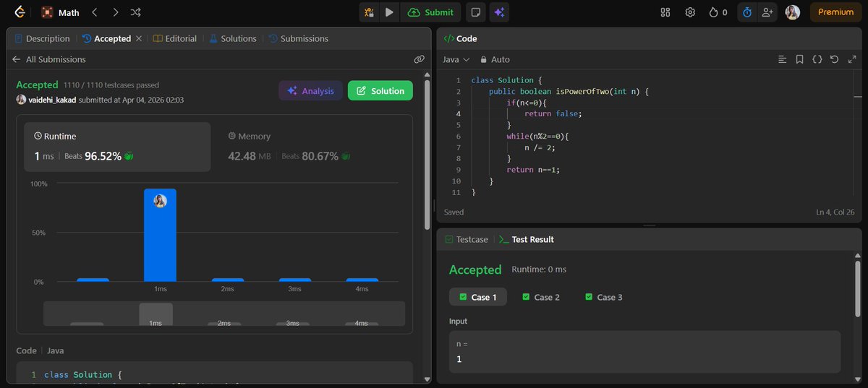Viewport: 868px width, 388px height.
Task: Click the n input value field
Action: pyautogui.click(x=644, y=352)
